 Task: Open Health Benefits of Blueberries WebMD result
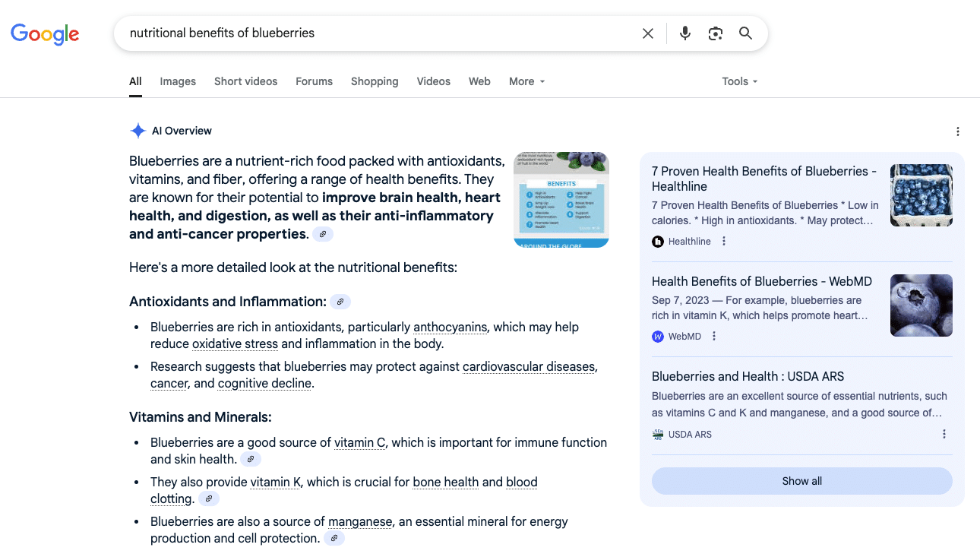762,281
